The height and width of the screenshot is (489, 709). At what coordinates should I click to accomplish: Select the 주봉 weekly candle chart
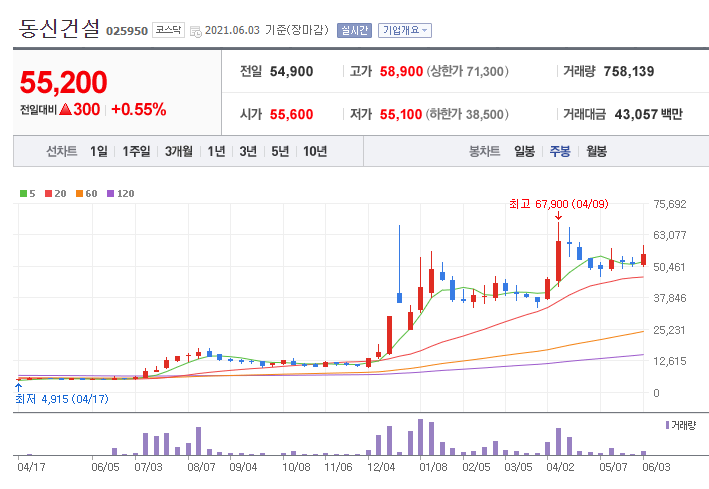click(560, 151)
